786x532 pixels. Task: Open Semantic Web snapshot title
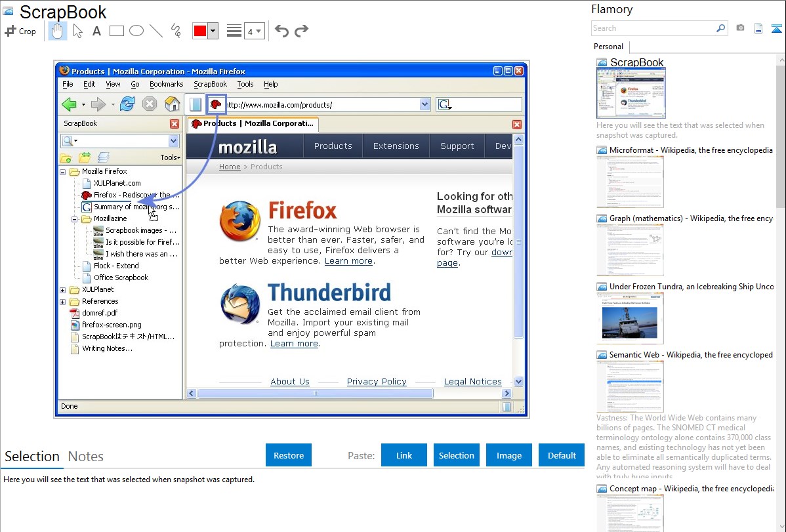pos(691,354)
